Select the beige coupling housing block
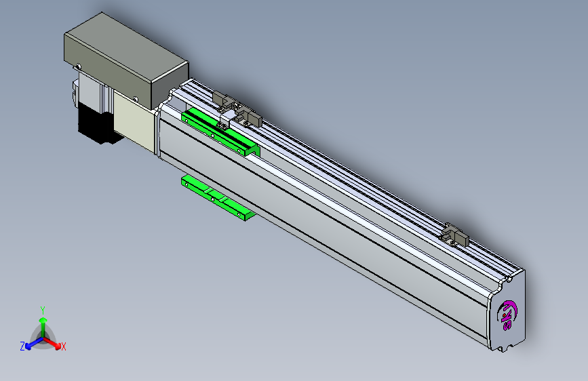 (x=135, y=121)
